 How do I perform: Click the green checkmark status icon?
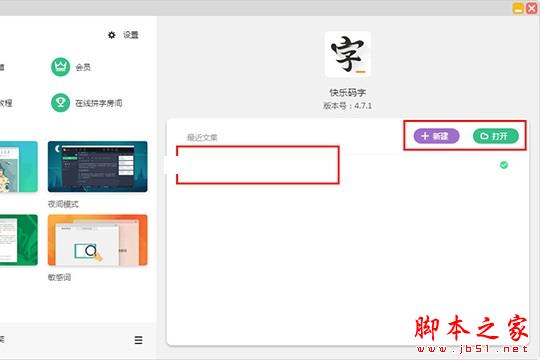[x=504, y=165]
